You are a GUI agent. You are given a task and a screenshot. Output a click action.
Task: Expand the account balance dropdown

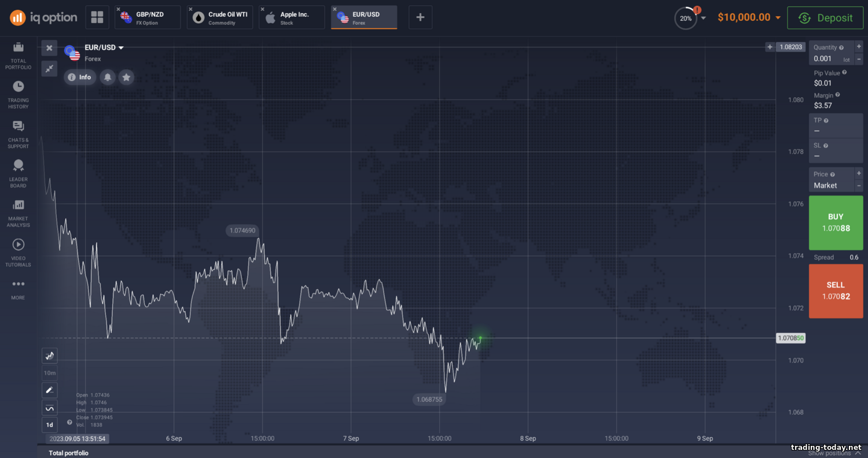tap(778, 18)
